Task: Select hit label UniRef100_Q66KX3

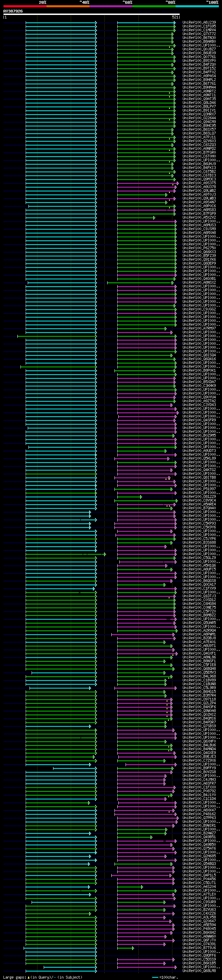Action: click(x=199, y=252)
